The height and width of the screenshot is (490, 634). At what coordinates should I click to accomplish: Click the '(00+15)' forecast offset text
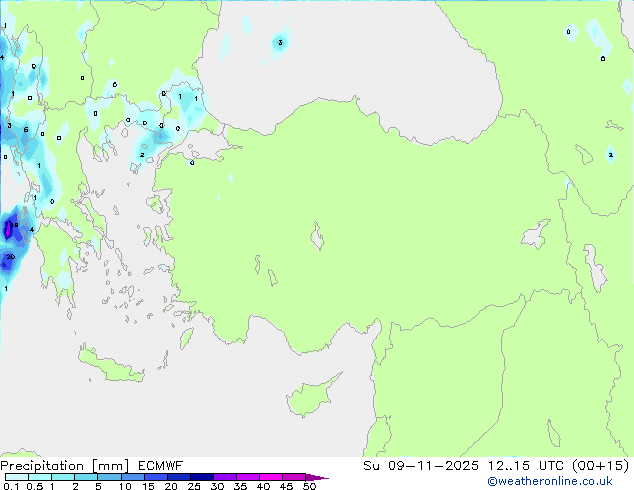(601, 466)
